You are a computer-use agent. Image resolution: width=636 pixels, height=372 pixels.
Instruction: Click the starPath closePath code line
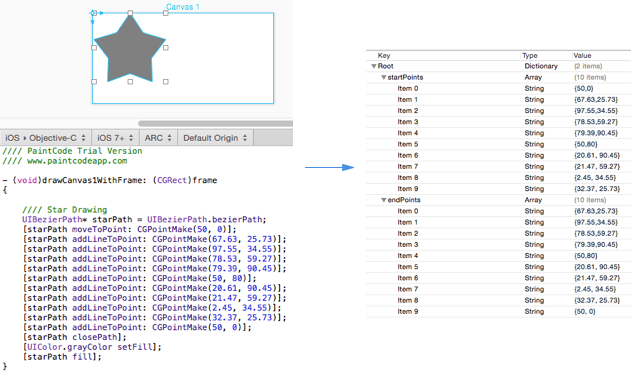tap(75, 337)
